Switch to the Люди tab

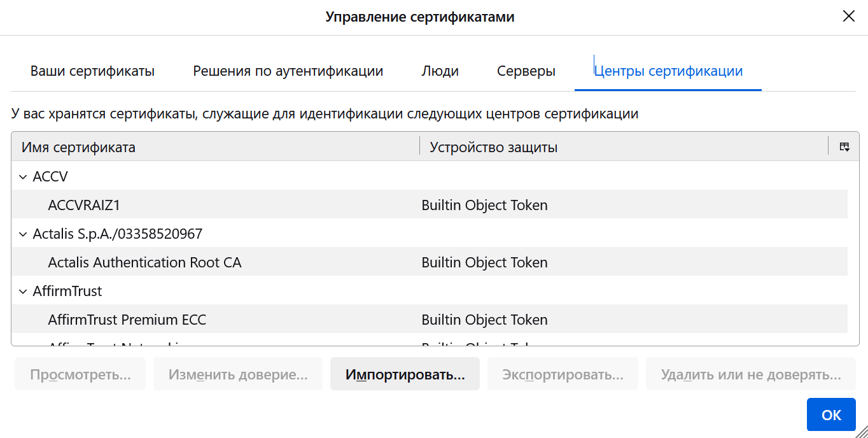click(440, 71)
